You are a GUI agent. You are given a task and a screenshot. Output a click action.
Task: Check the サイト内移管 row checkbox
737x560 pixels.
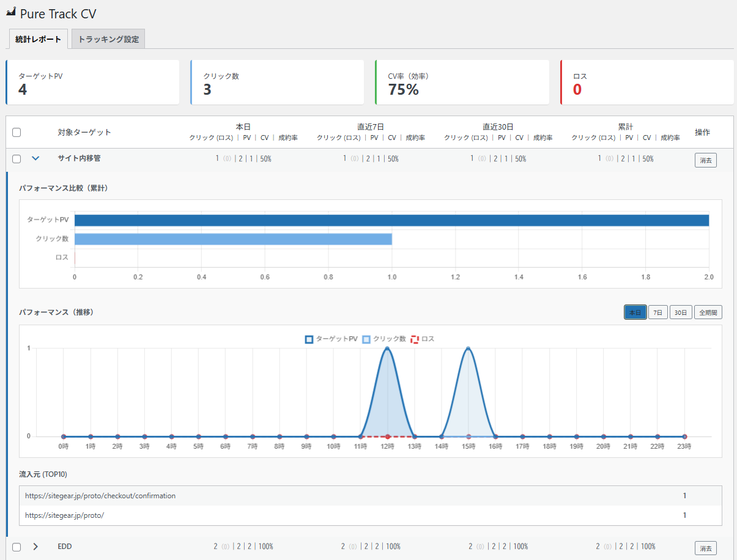(x=17, y=159)
